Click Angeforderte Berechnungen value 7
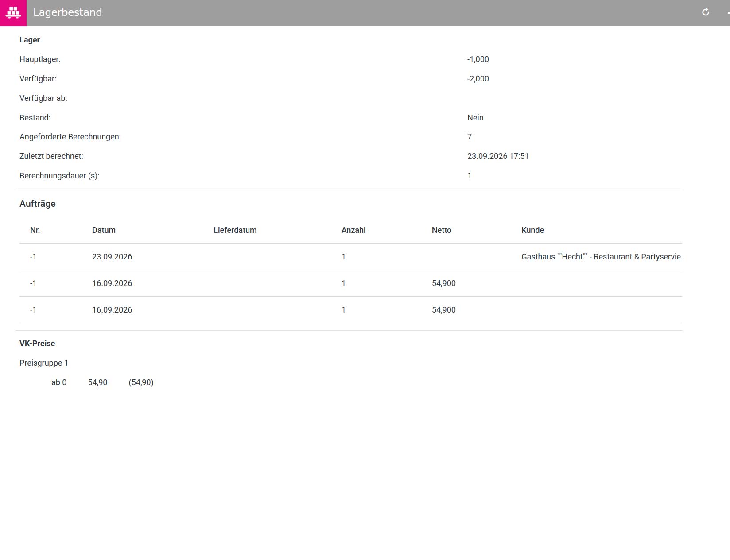730x560 pixels. tap(470, 137)
